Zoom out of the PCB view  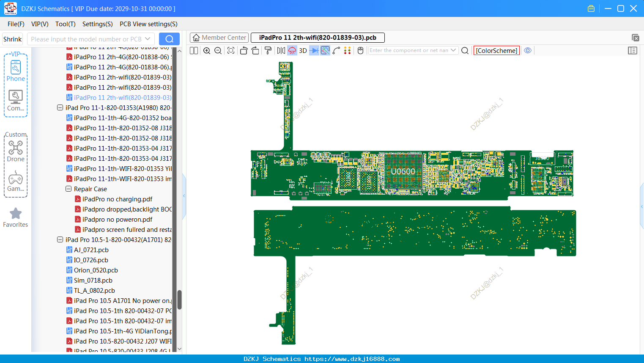(x=218, y=50)
